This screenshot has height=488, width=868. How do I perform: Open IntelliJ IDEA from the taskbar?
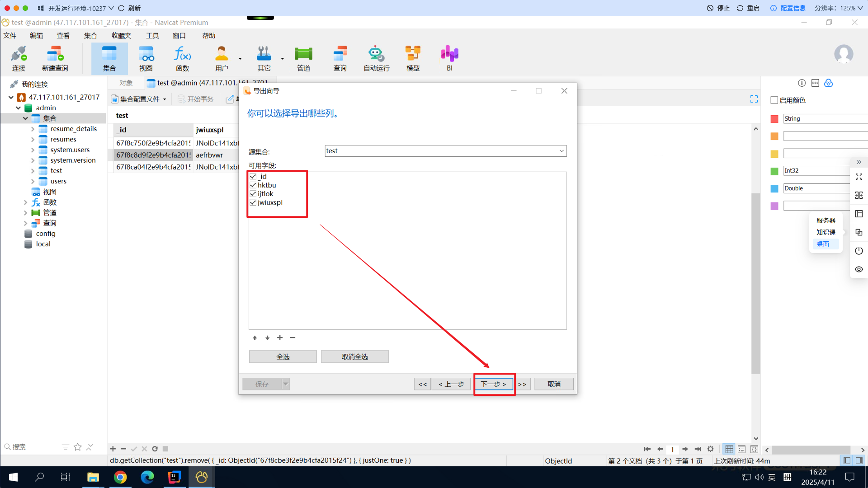click(x=174, y=477)
